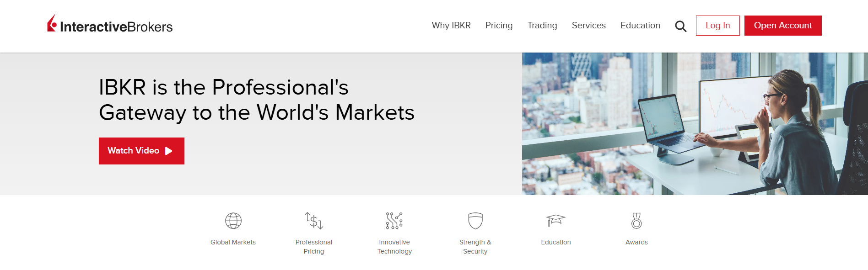Play the video via Watch Video button
The image size is (868, 270).
(x=141, y=151)
